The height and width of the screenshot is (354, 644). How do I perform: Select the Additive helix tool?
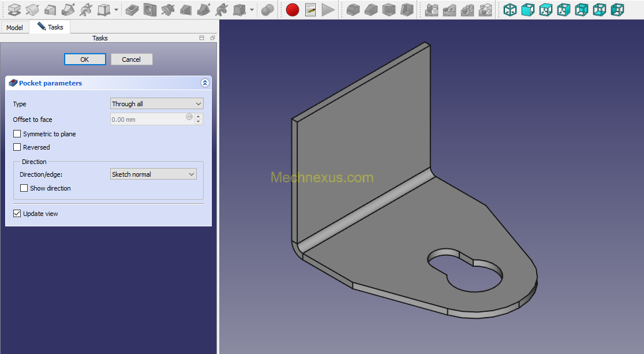(86, 9)
